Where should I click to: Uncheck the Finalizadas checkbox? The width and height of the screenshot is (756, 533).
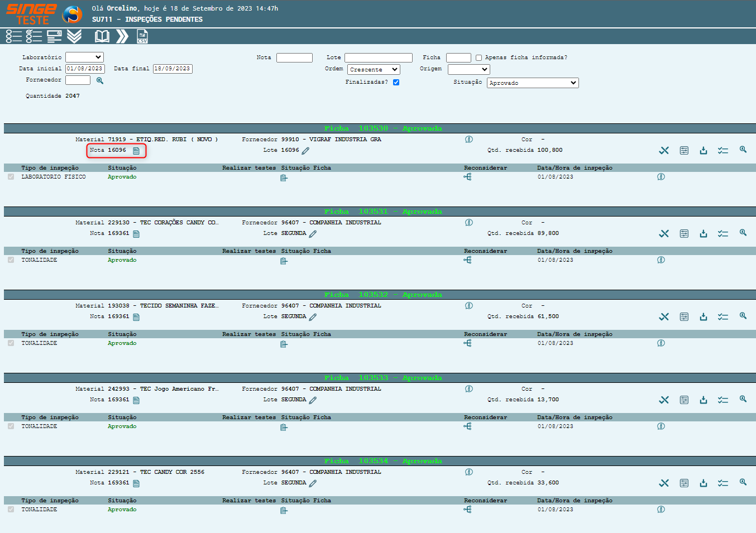click(x=396, y=83)
